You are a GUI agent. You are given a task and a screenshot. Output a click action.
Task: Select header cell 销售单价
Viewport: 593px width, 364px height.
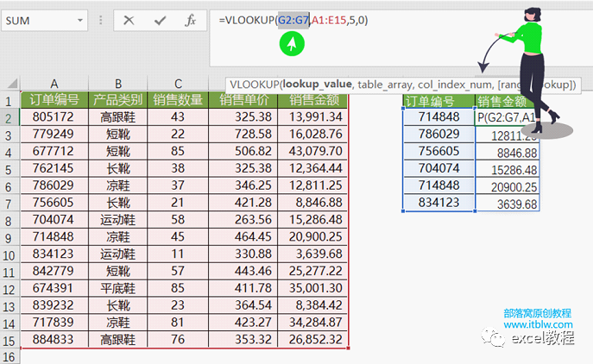[x=243, y=100]
